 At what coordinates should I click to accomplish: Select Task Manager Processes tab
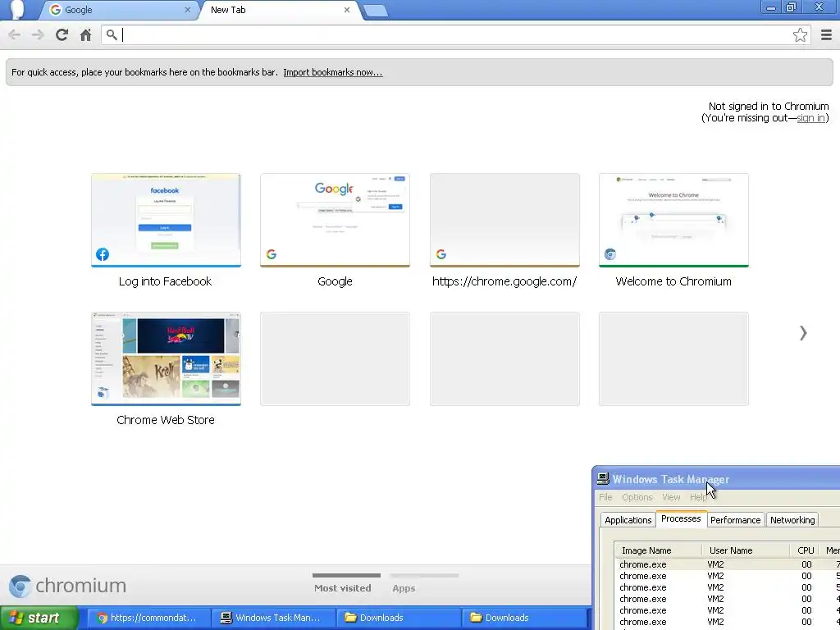(681, 518)
